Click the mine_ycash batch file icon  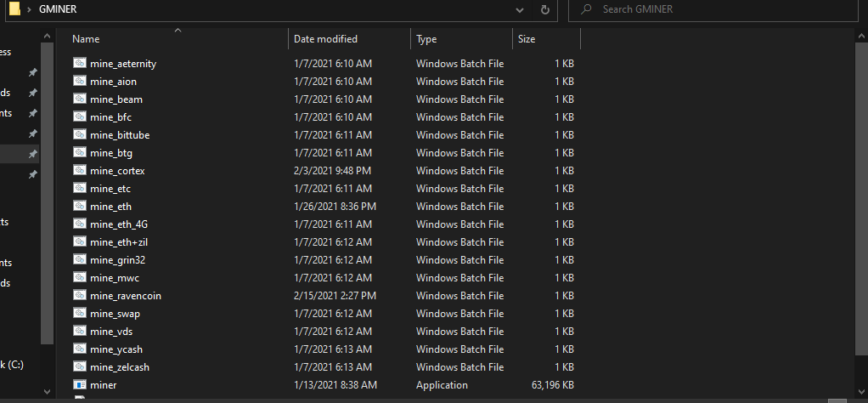click(x=80, y=349)
